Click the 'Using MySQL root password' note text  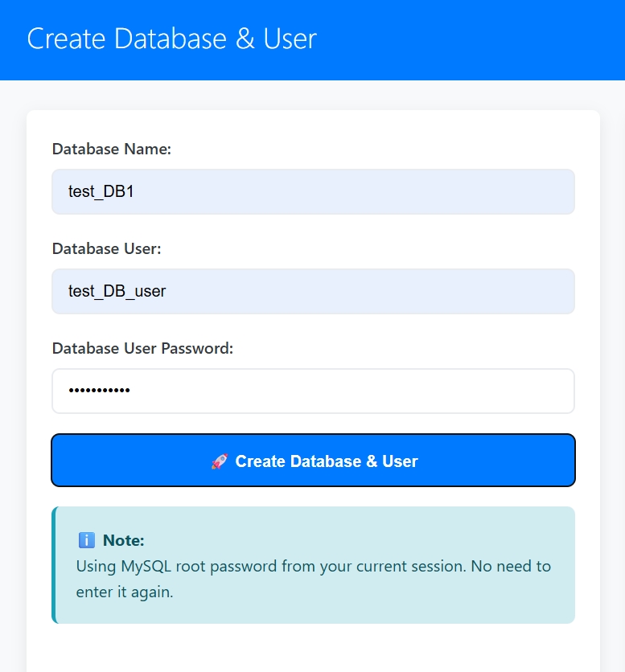pos(314,579)
